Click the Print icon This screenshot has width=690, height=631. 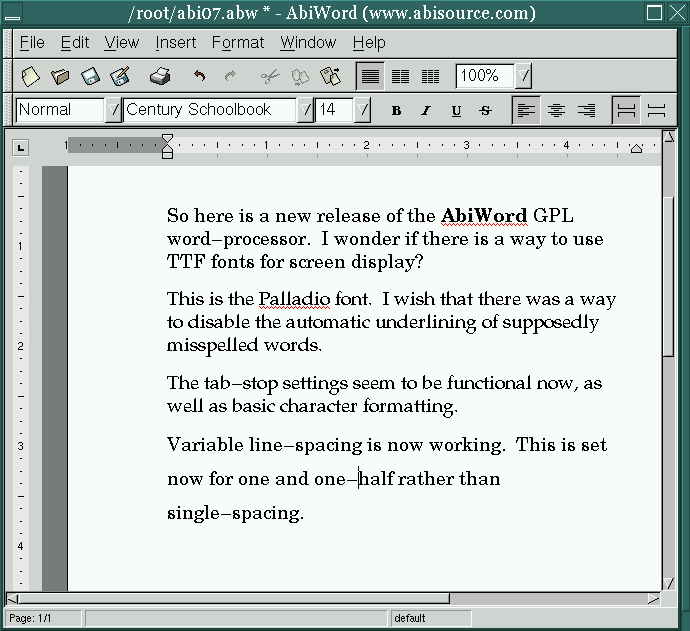160,76
